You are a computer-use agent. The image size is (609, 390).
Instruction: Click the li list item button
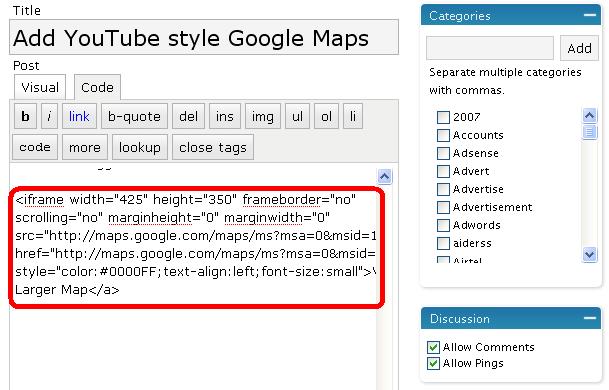353,116
